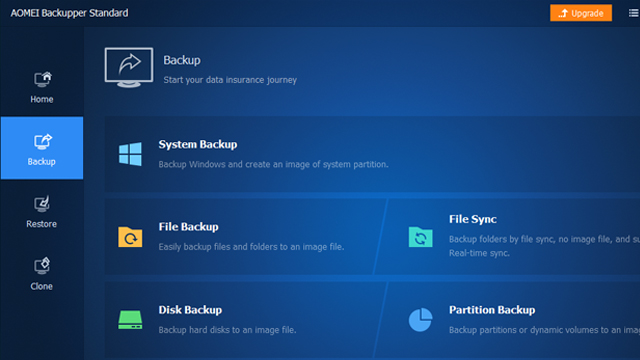
Task: Click the Home monitor icon in sidebar
Action: (42, 79)
